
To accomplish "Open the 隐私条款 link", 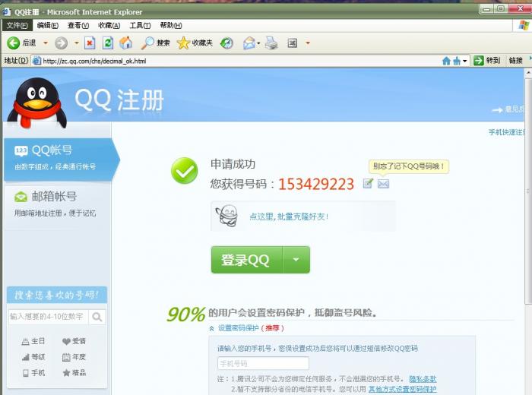I will pos(423,379).
